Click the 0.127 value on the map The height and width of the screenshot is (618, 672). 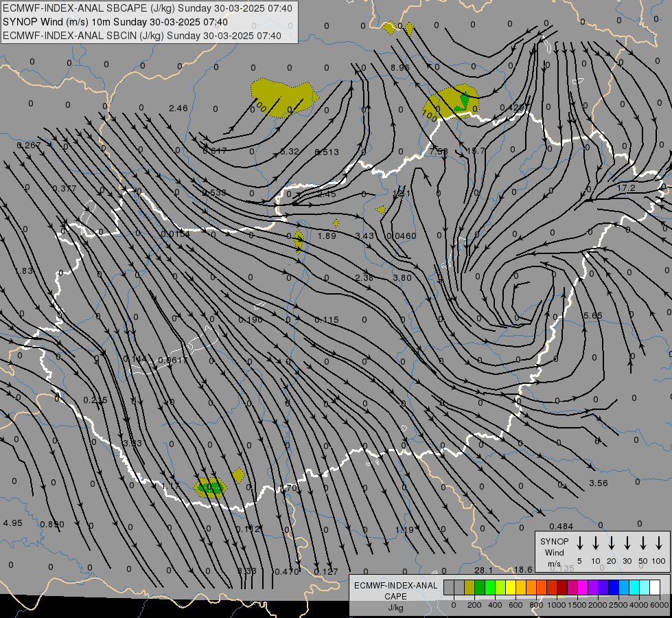click(326, 572)
